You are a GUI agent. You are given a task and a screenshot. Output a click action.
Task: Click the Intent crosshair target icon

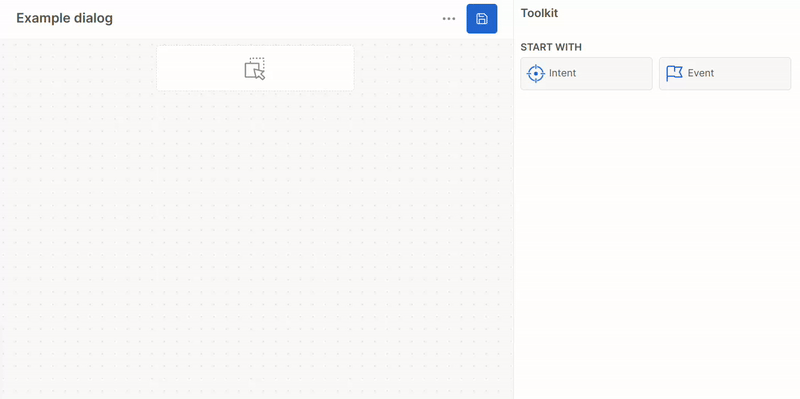535,73
